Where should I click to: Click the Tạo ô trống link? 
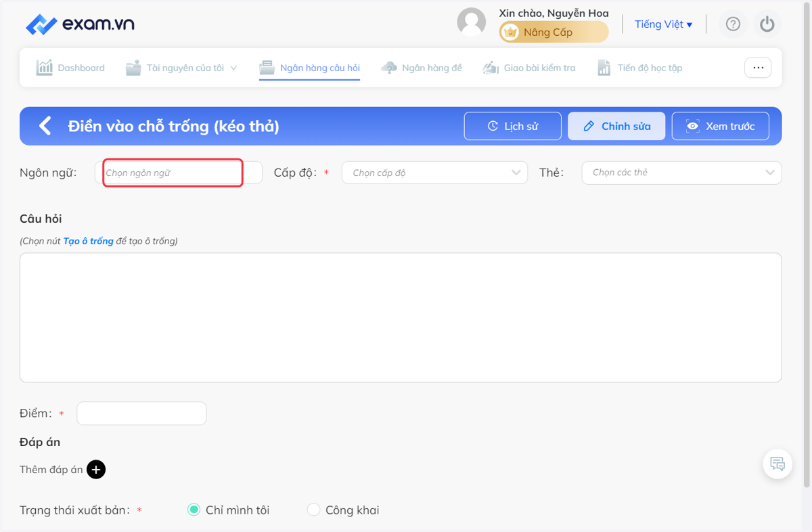click(88, 241)
